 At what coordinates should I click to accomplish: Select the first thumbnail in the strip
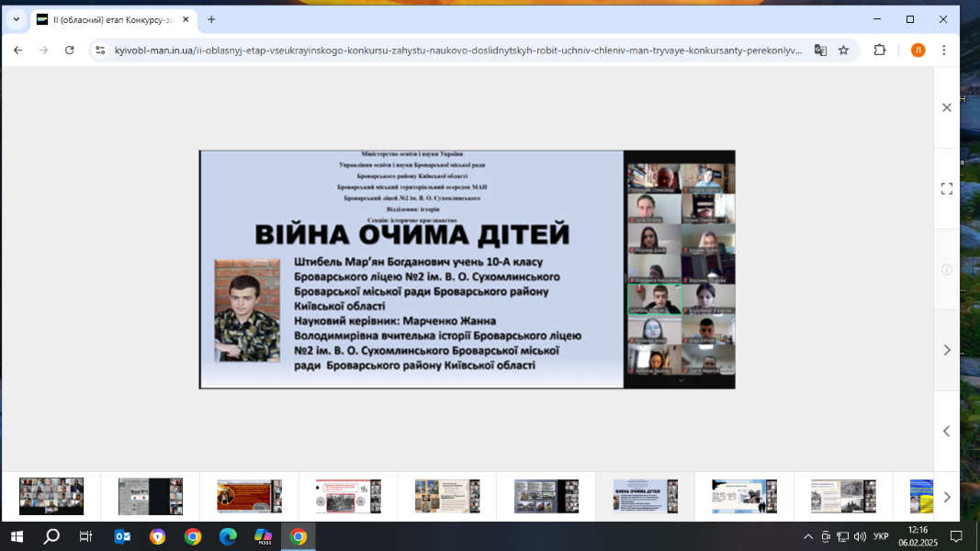pos(51,496)
